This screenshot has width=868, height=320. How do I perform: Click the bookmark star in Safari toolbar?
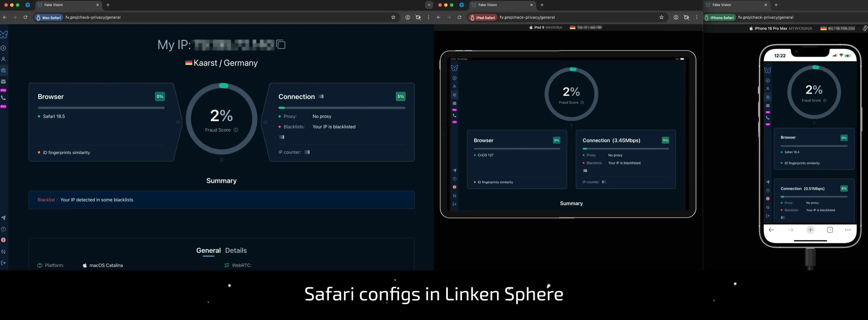click(x=393, y=17)
